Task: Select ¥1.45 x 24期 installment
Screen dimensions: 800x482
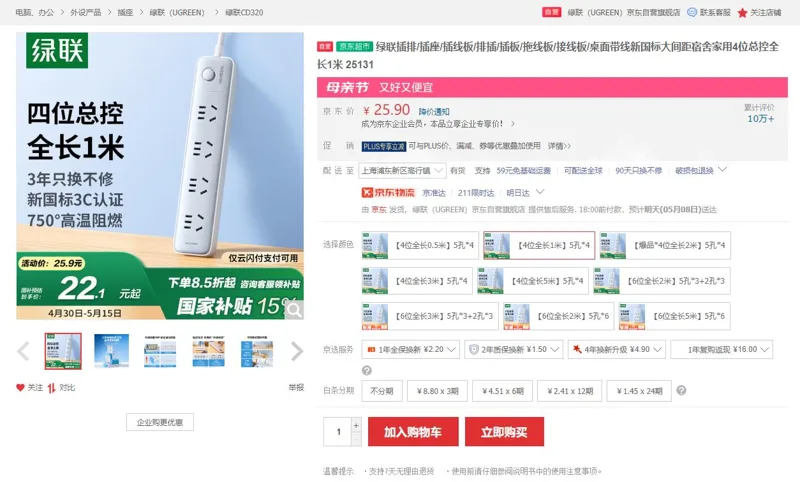Action: pyautogui.click(x=639, y=391)
